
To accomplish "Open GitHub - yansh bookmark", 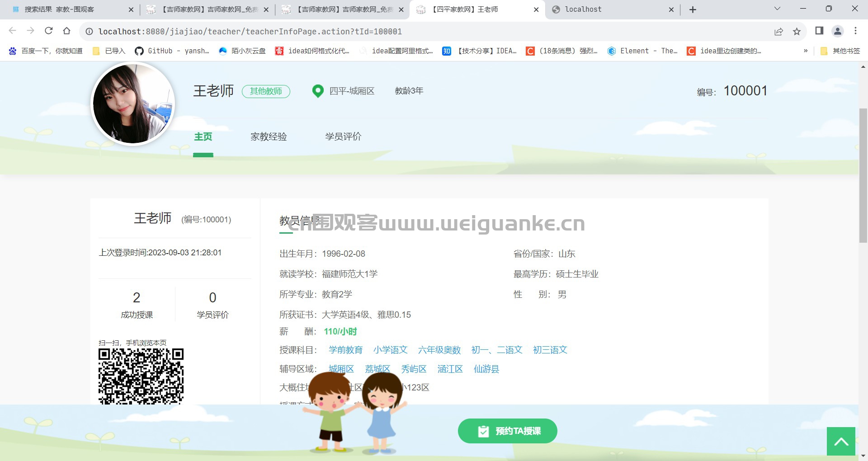I will [172, 51].
